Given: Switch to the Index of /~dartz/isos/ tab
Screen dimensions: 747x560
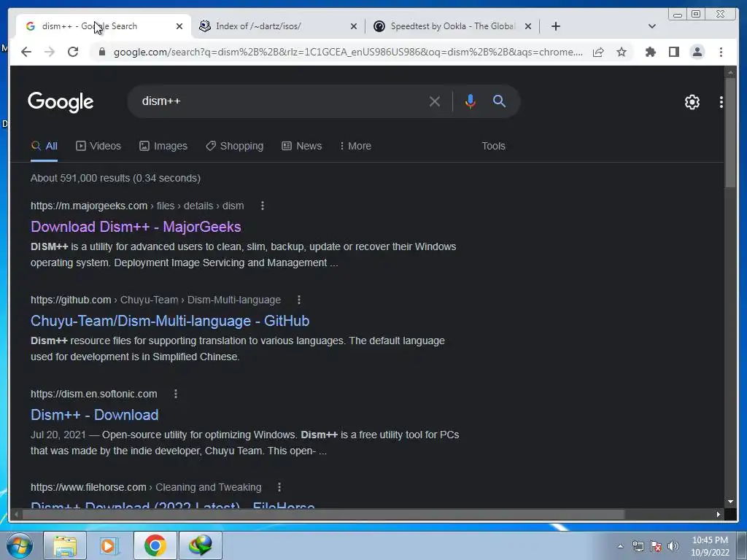Looking at the screenshot, I should 279,26.
